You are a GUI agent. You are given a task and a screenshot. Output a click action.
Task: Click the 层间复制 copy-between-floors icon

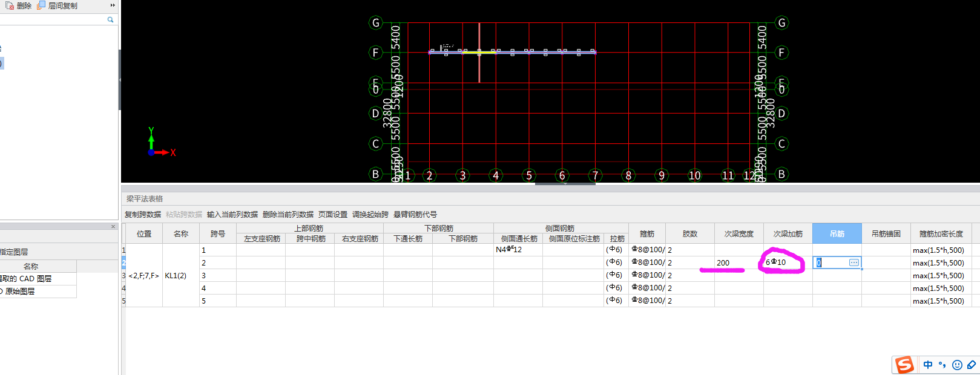point(41,5)
